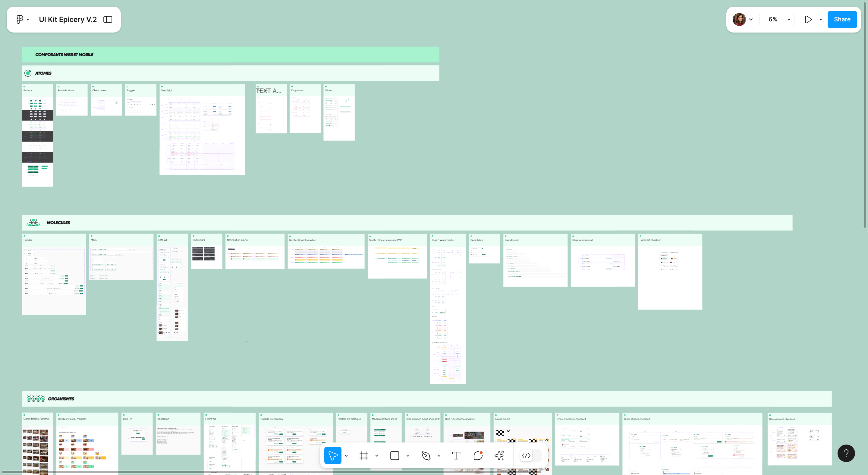868x475 pixels.
Task: Select the Frame tool
Action: 363,455
